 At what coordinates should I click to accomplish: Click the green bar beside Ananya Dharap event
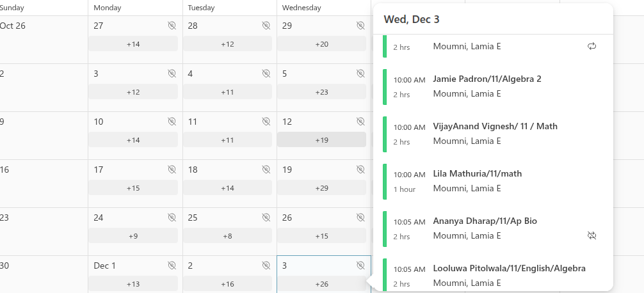[x=385, y=228]
